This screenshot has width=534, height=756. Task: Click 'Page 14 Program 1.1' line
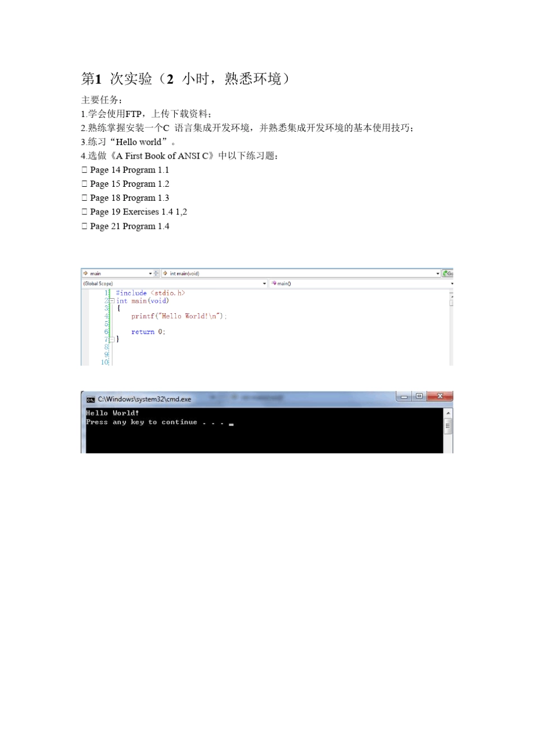pyautogui.click(x=125, y=170)
